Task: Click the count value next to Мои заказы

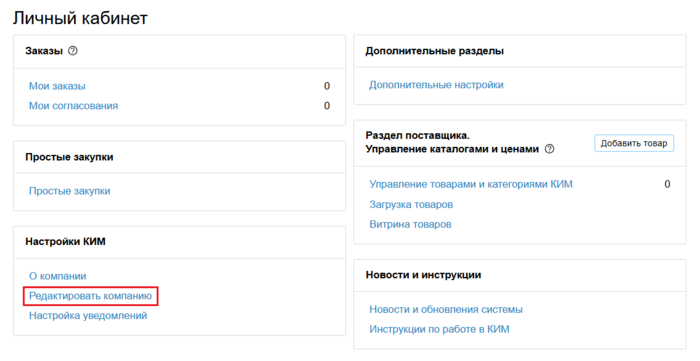Action: pyautogui.click(x=327, y=86)
